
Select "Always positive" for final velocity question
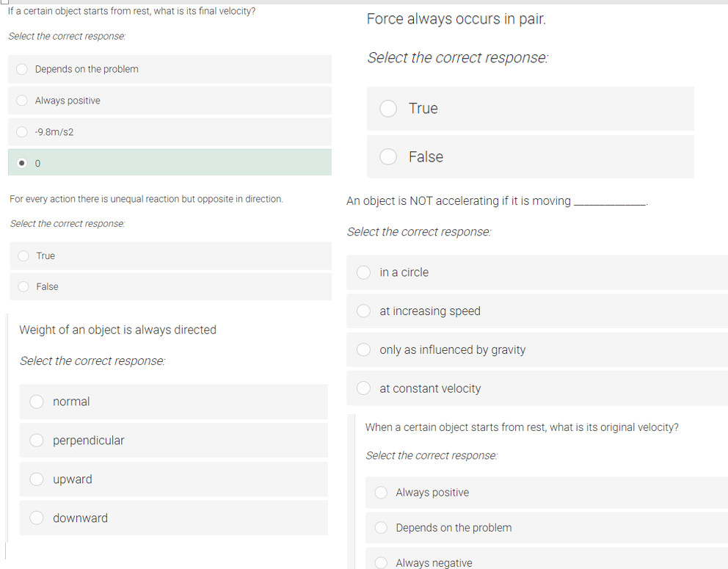[x=21, y=101]
